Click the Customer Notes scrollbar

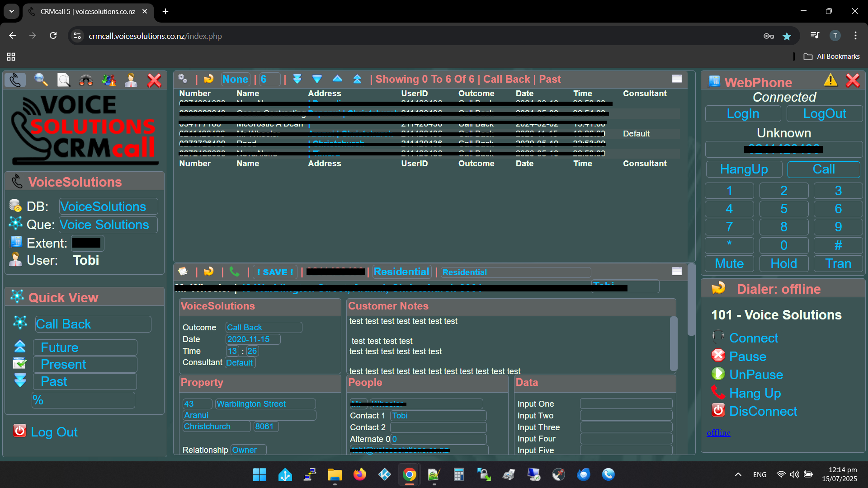pos(673,343)
